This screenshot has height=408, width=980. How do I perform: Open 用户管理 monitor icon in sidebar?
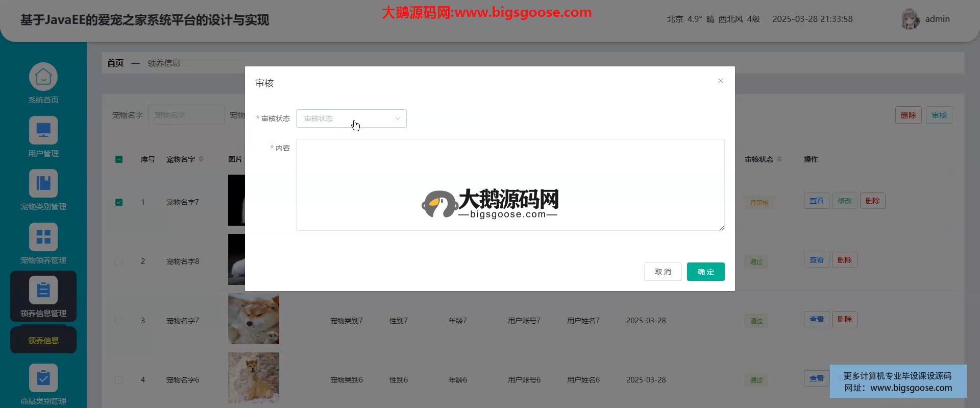click(x=43, y=131)
